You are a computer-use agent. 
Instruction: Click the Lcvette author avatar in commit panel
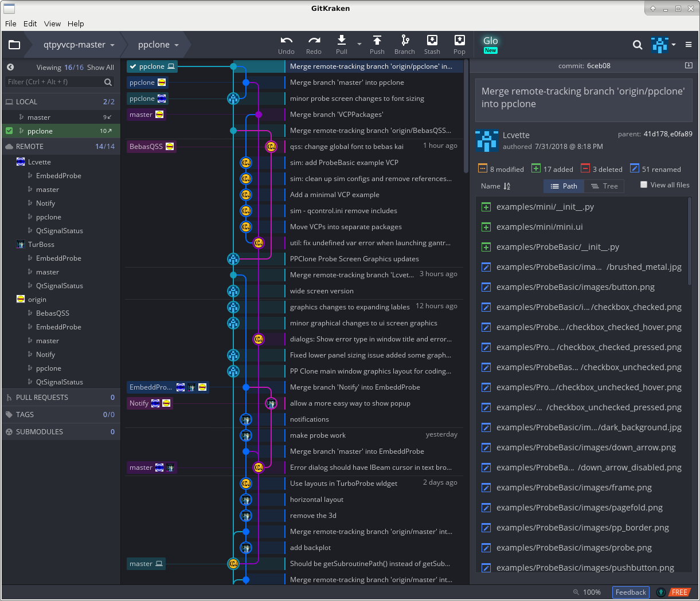487,141
